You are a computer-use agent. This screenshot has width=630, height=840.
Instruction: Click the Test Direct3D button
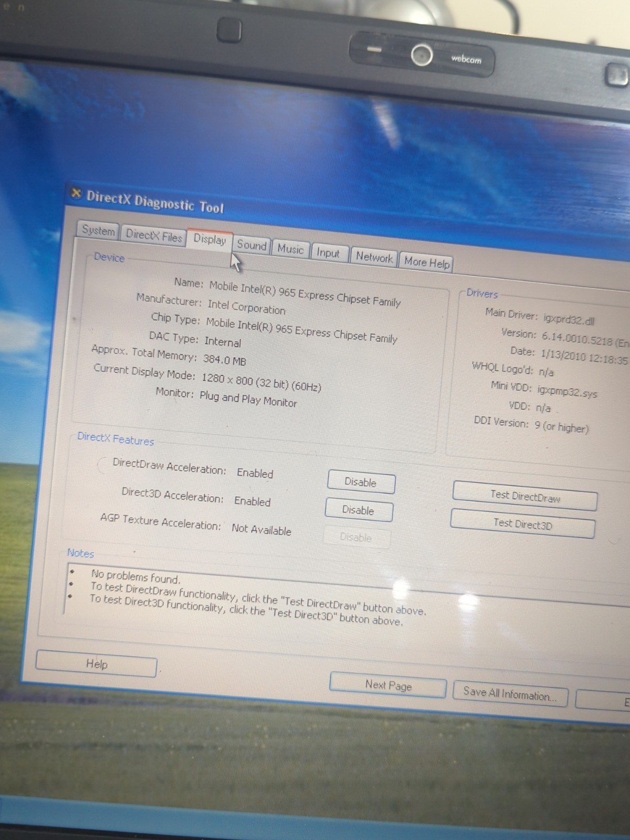click(x=522, y=523)
